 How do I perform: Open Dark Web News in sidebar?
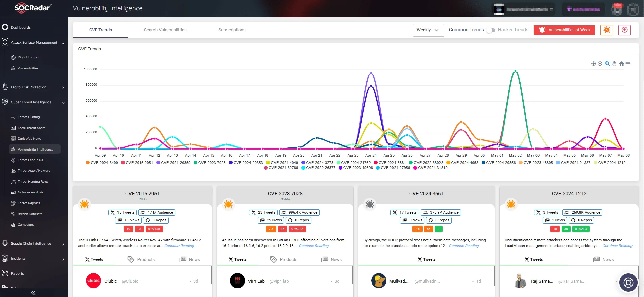pos(29,139)
